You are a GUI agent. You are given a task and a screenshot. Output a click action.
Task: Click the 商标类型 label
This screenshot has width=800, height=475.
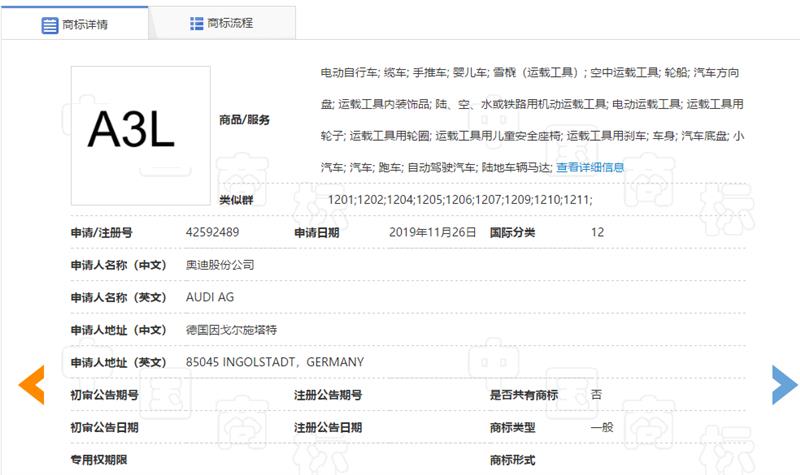coord(512,428)
